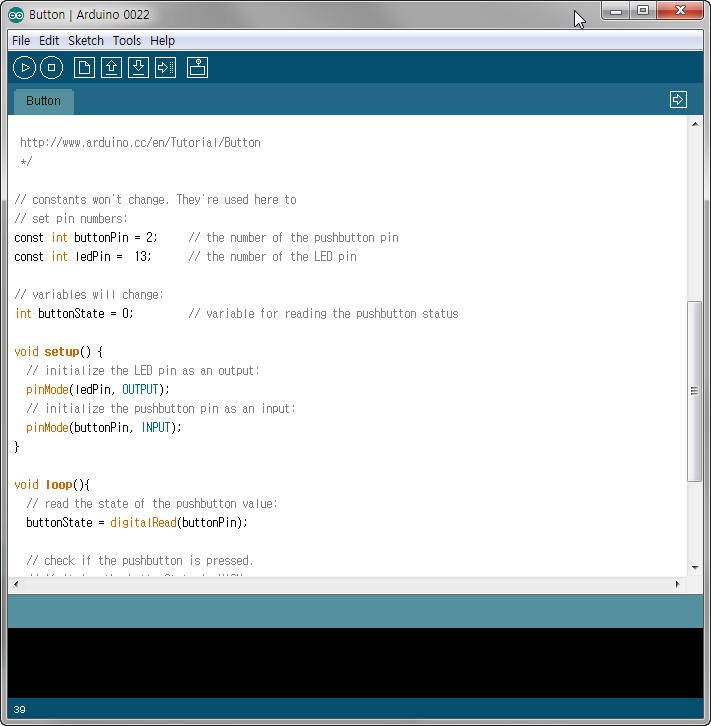Image resolution: width=711 pixels, height=726 pixels.
Task: Minimize the Arduino window
Action: click(616, 11)
